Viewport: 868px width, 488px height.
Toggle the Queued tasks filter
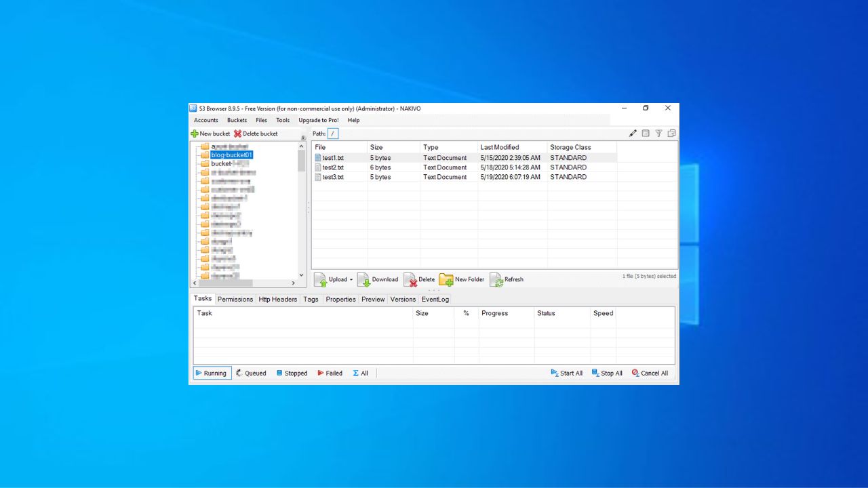(251, 373)
